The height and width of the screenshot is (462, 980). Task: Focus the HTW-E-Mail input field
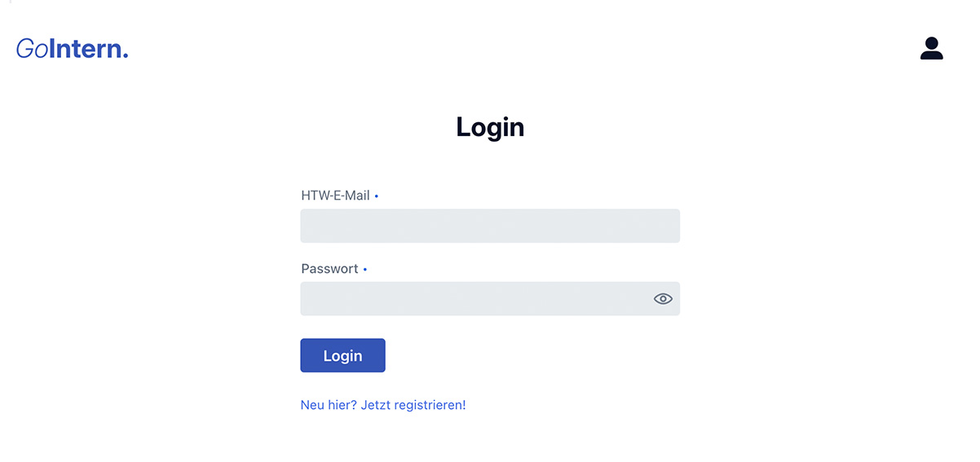point(489,226)
